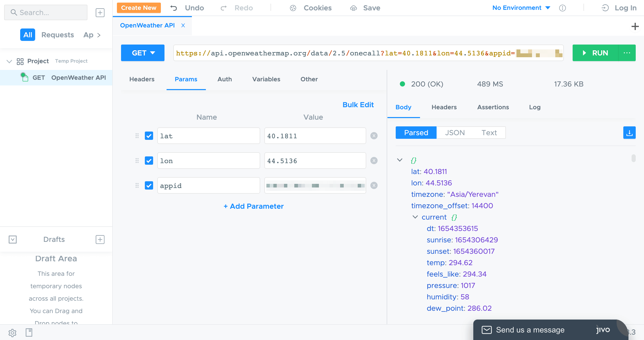This screenshot has width=644, height=340.
Task: Click the Create New button
Action: [139, 8]
